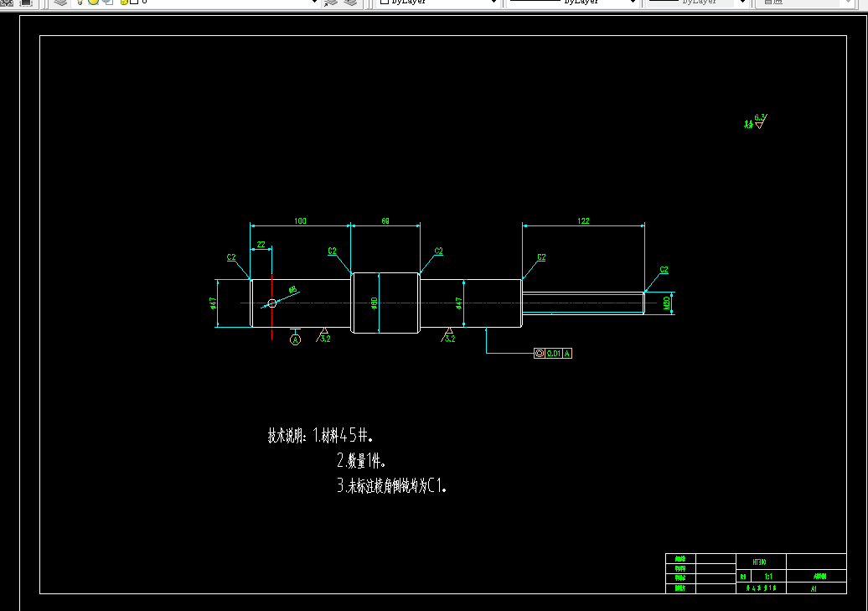This screenshot has width=868, height=611.
Task: Click the 0.01 concentricity tolerance frame
Action: tap(553, 353)
